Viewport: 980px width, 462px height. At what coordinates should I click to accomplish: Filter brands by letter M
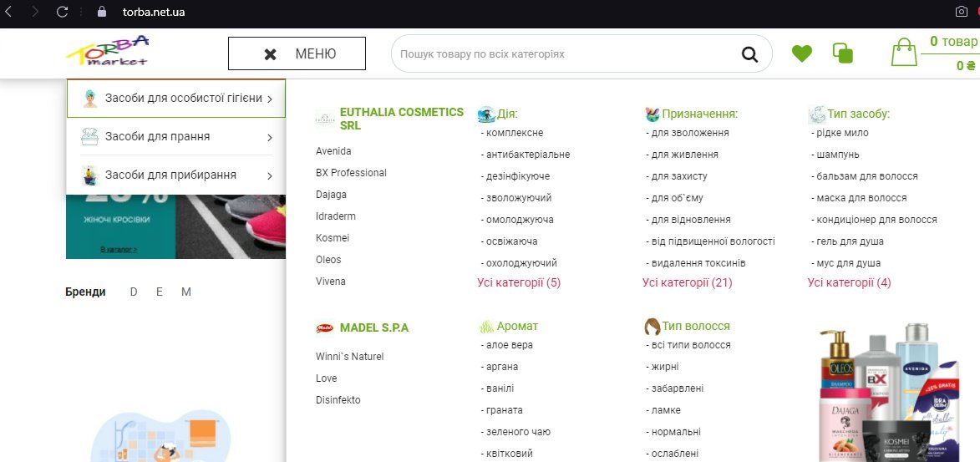(186, 292)
